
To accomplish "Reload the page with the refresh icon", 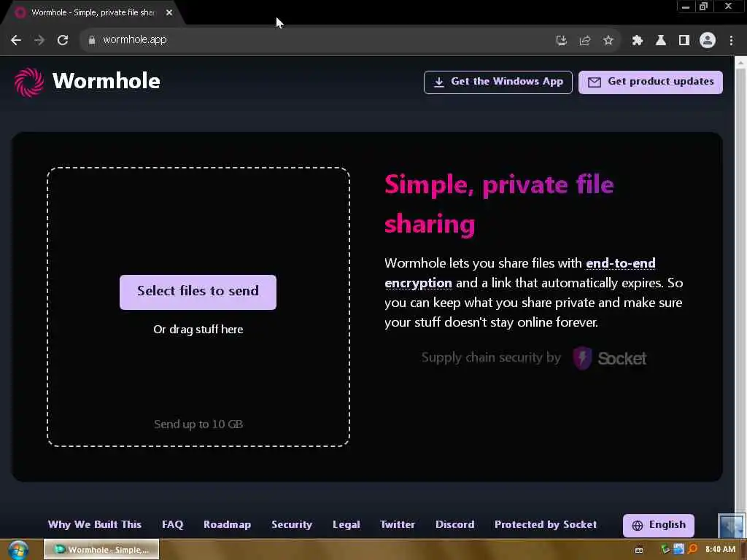I will tap(63, 40).
